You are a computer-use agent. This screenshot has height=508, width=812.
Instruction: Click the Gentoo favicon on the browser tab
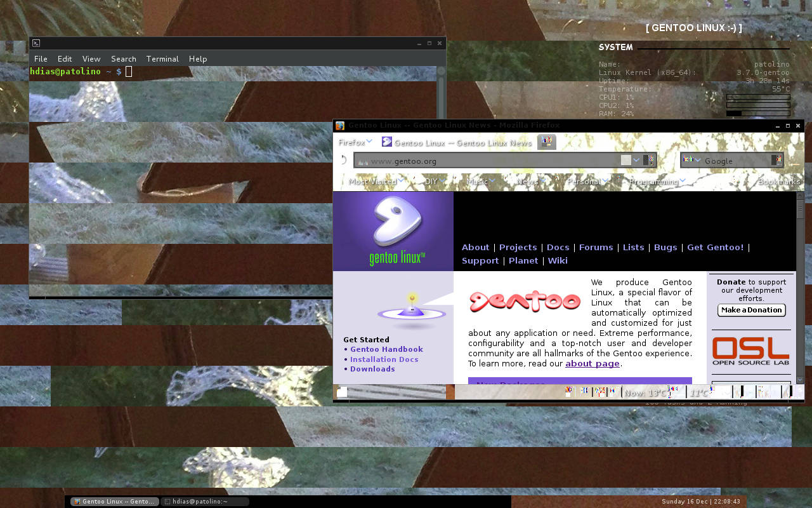[x=387, y=142]
